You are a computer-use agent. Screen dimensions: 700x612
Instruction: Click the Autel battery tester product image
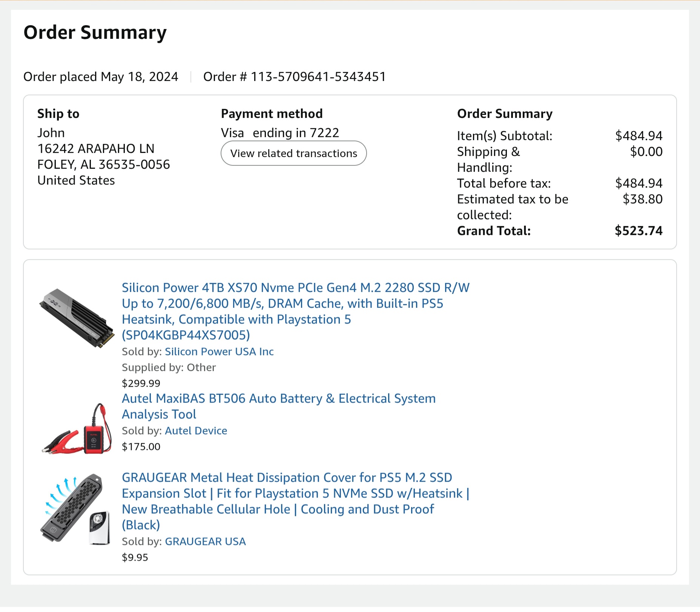click(77, 429)
